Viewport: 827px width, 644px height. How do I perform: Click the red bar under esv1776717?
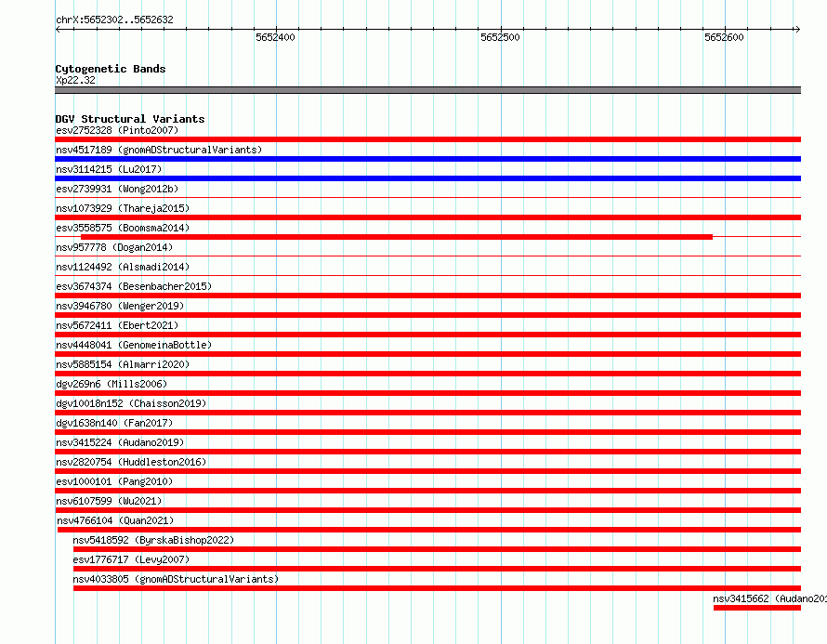click(437, 569)
